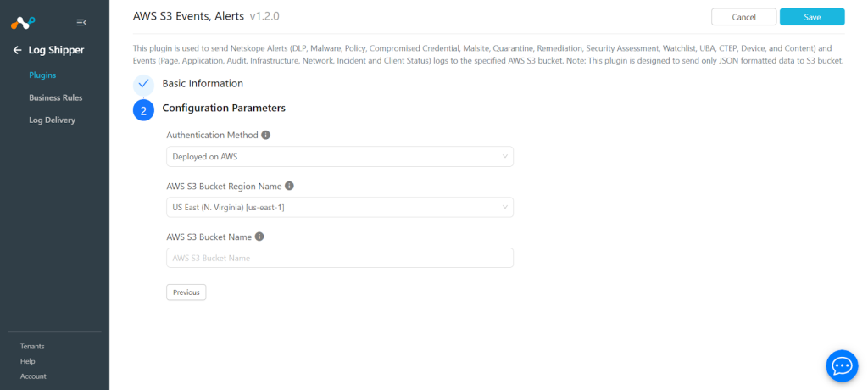The width and height of the screenshot is (868, 390).
Task: Focus the AWS S3 Bucket Name field
Action: [x=340, y=258]
